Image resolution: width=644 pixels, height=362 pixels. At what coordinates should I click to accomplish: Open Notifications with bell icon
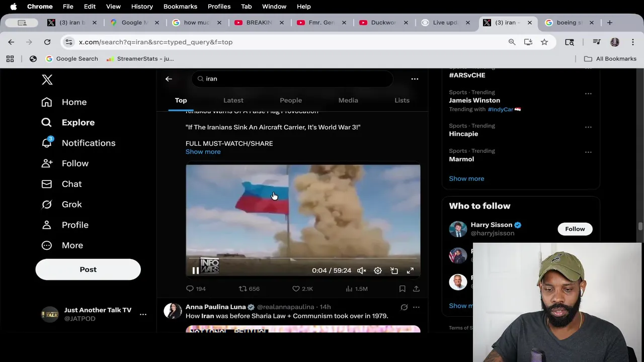point(78,143)
